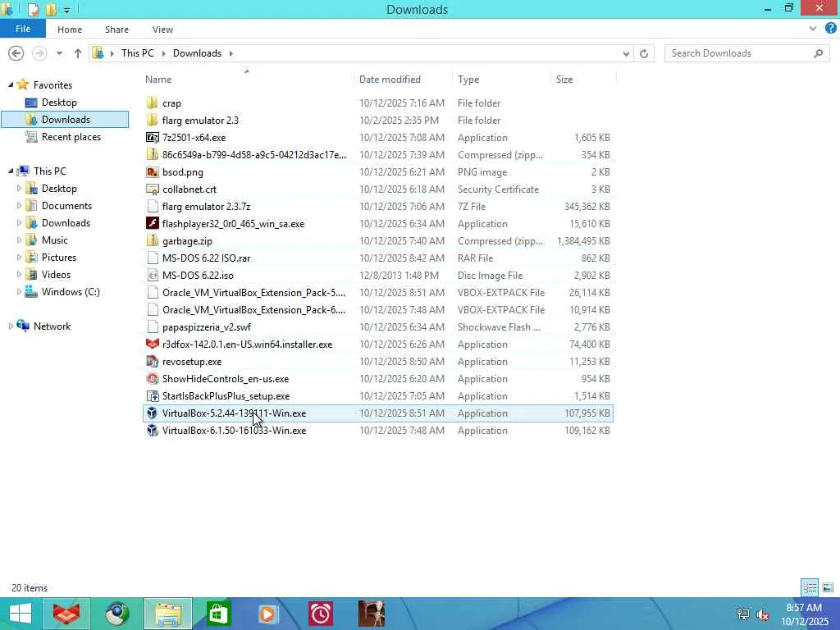Click the bsod.png image file icon
Viewport: 840px width, 630px height.
coord(152,172)
